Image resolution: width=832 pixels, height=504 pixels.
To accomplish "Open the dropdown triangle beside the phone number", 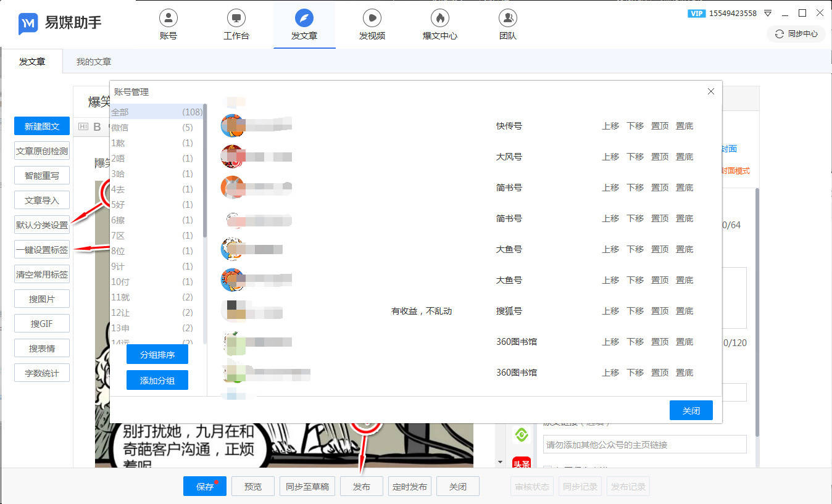I will pos(768,13).
